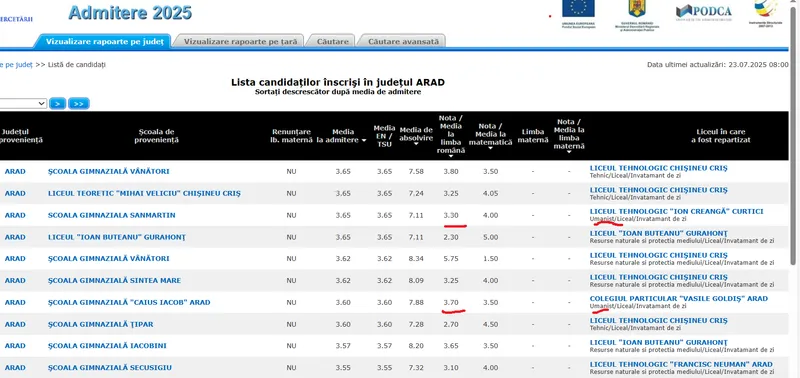Select the 3.30 Romanian grade cell

click(451, 215)
